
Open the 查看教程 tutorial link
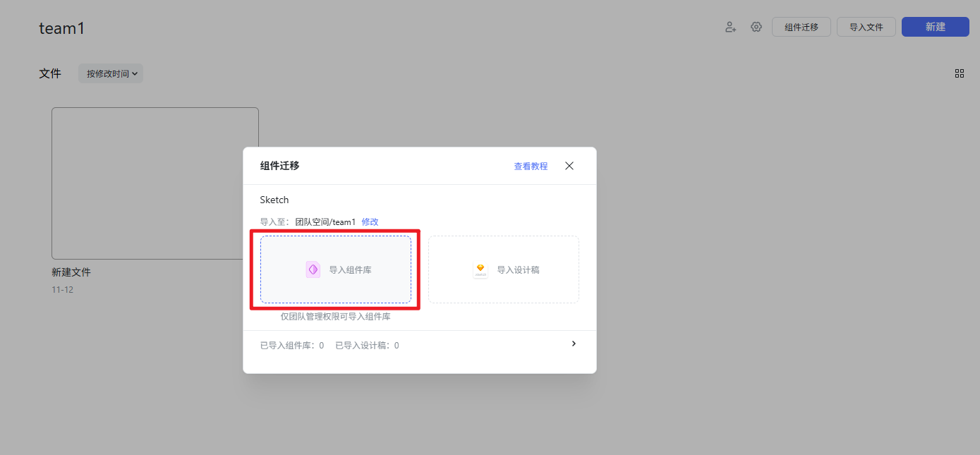point(531,166)
